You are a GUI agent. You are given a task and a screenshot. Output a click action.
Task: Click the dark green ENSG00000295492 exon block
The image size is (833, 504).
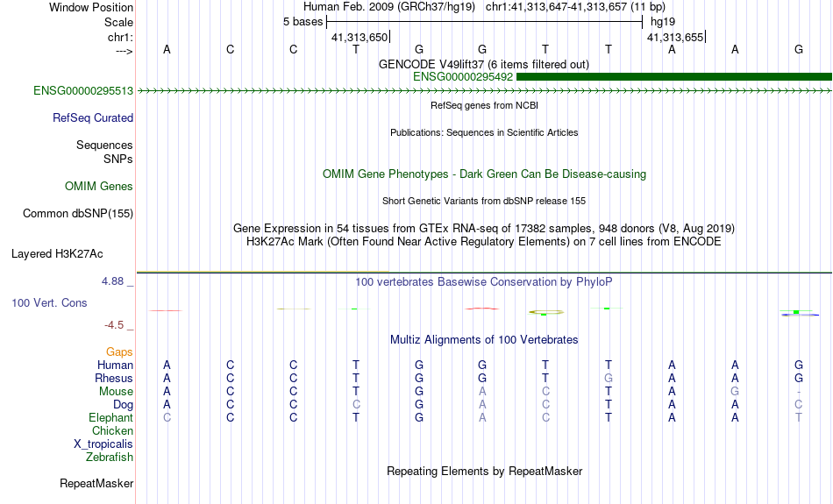click(674, 76)
